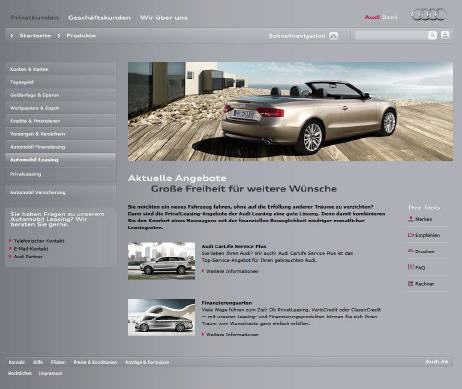This screenshot has width=462, height=389.
Task: Click E-Mail-Kontakt link
Action: click(x=31, y=249)
